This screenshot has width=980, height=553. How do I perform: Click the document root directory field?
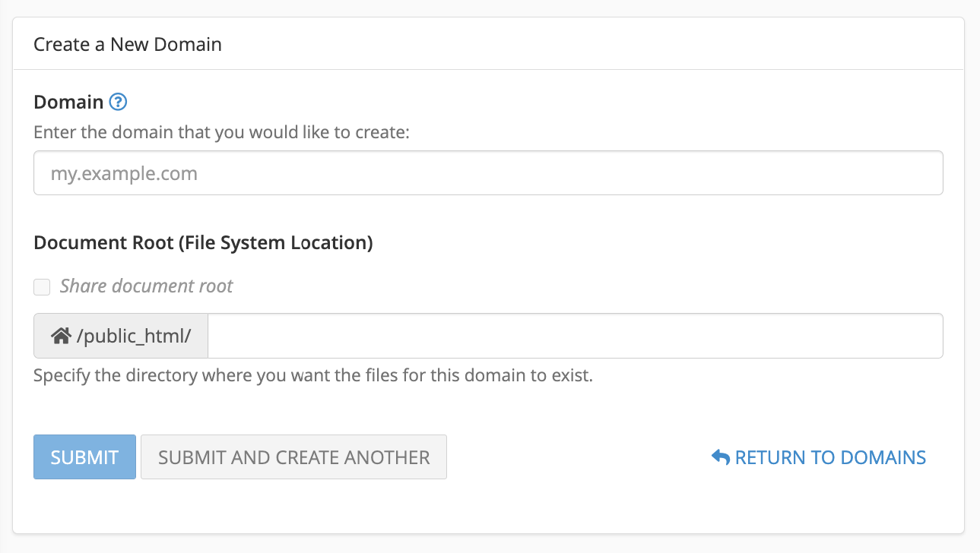pos(575,335)
